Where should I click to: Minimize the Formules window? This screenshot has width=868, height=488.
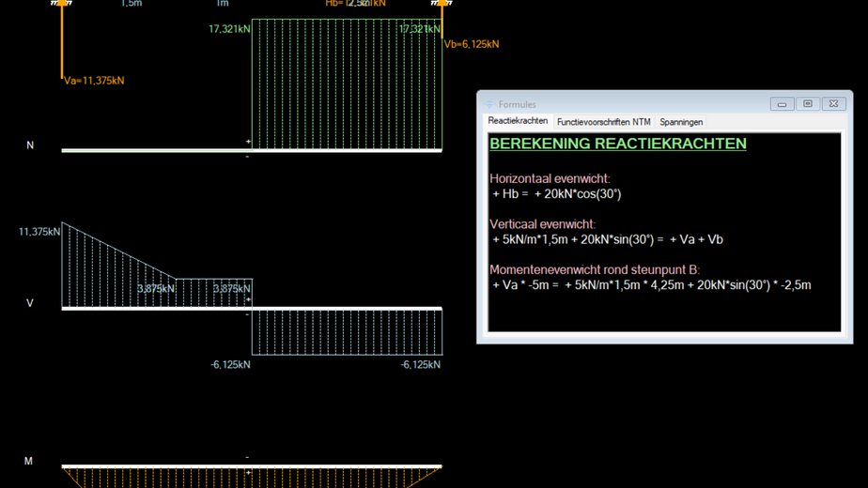pyautogui.click(x=782, y=103)
